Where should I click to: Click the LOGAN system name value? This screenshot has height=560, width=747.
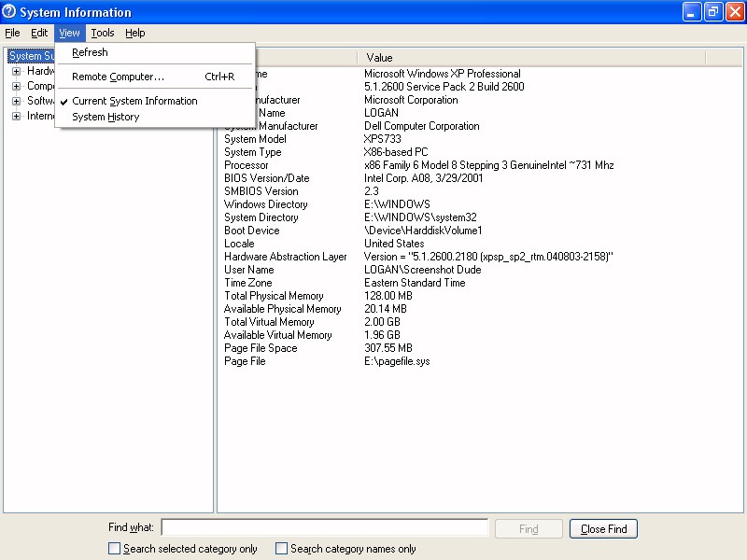click(x=382, y=113)
